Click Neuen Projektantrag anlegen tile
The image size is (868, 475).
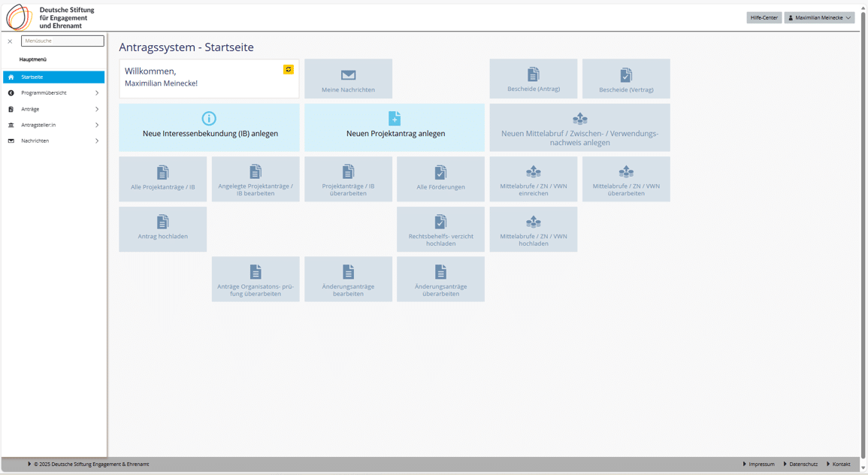pyautogui.click(x=395, y=127)
